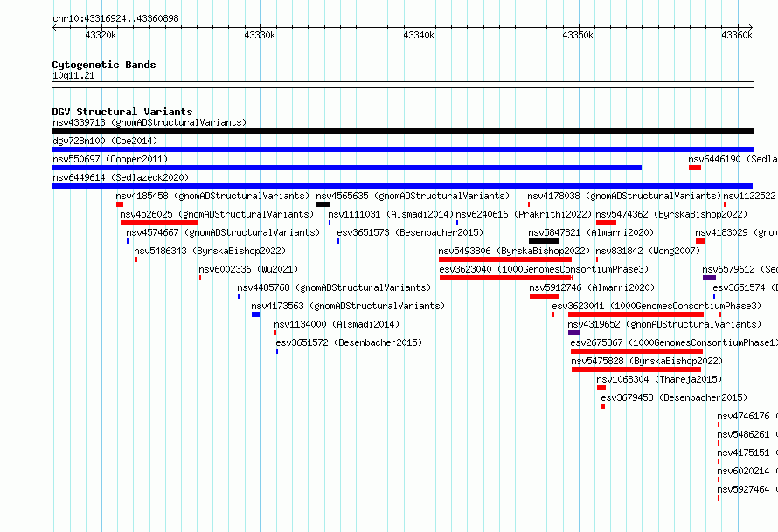Open nsv5486261 variant label
The height and width of the screenshot is (532, 778).
point(747,434)
